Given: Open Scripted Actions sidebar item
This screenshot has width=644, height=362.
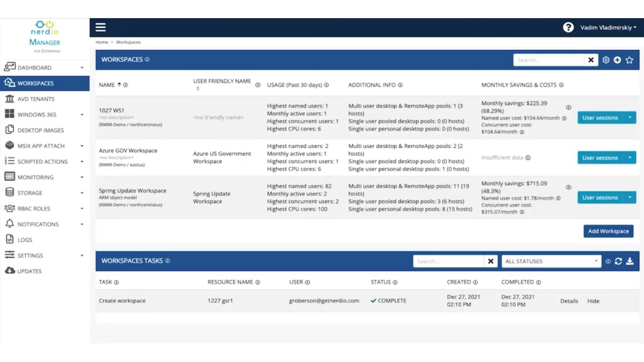Looking at the screenshot, I should pyautogui.click(x=45, y=161).
